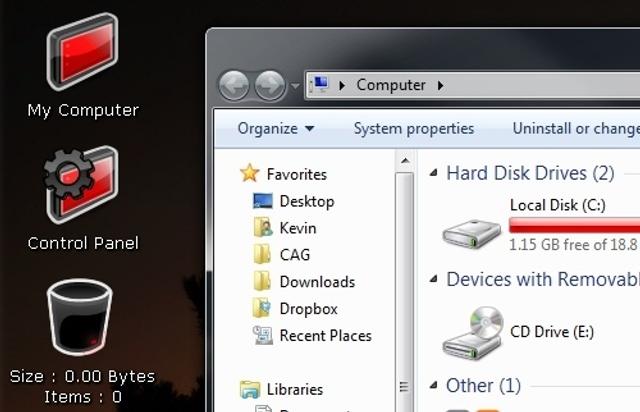Click the CAG folder icon
Image resolution: width=640 pixels, height=412 pixels.
tap(262, 254)
